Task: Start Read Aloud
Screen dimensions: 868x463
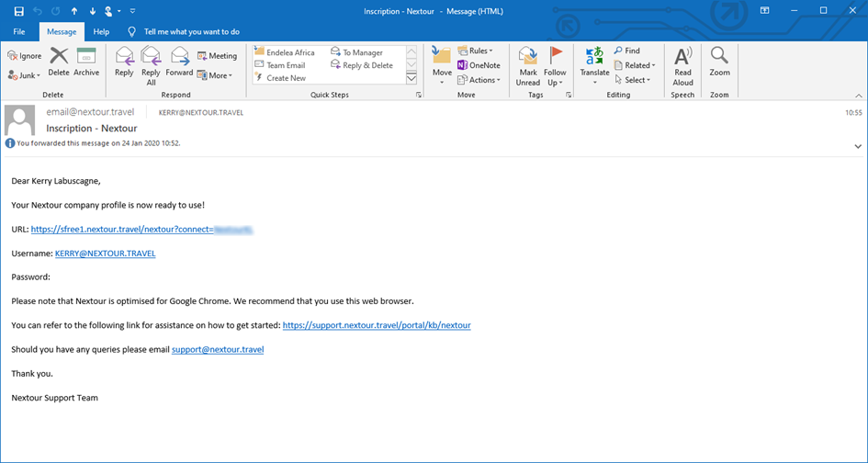Action: 682,66
